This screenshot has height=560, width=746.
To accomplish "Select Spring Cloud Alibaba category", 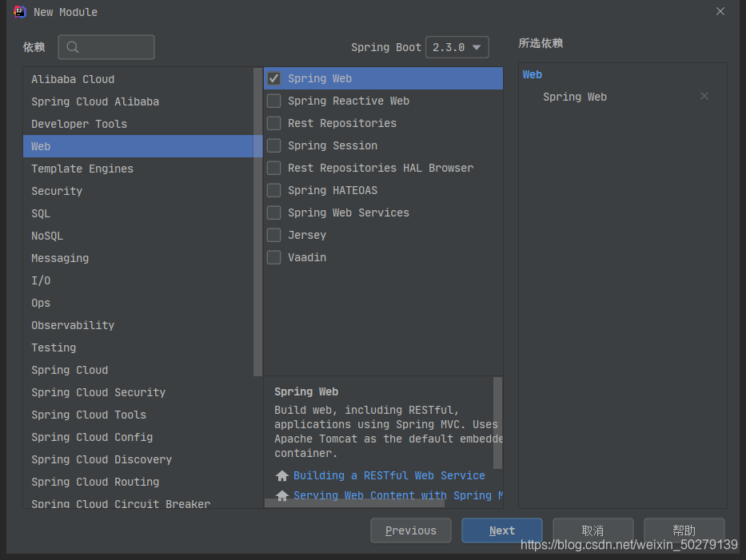I will (x=138, y=101).
